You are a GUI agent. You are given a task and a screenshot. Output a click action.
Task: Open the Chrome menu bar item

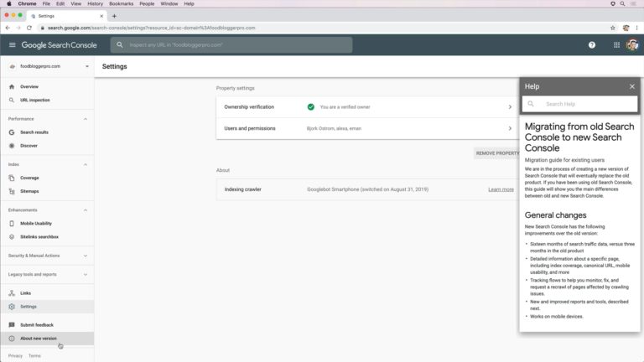[x=27, y=3]
